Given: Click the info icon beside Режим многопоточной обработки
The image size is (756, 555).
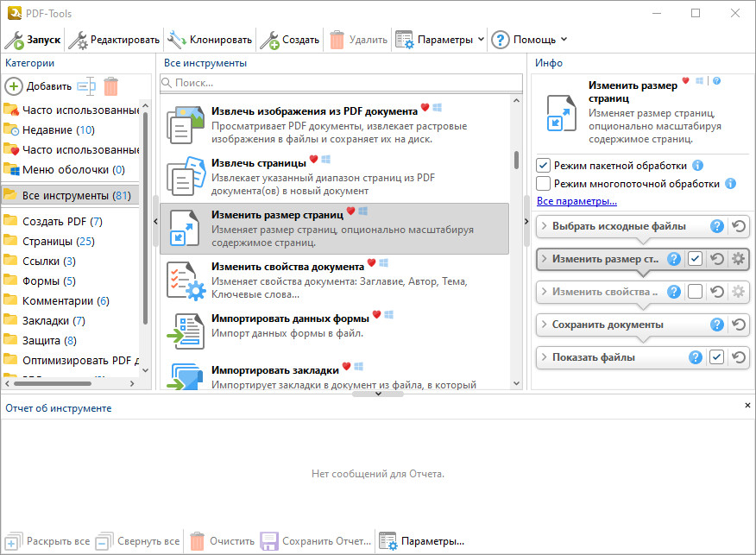Looking at the screenshot, I should coord(731,183).
